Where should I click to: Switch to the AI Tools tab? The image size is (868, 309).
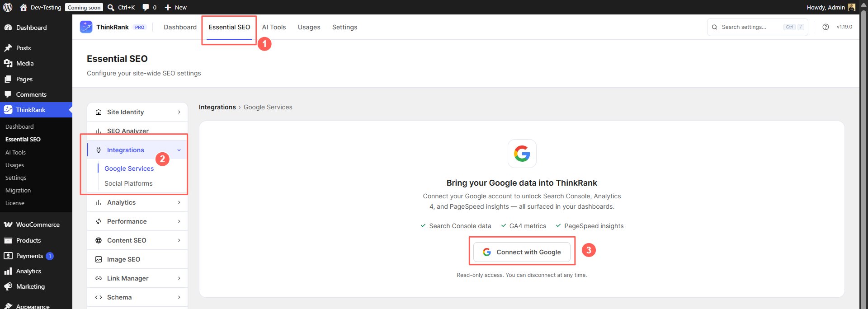pos(274,27)
